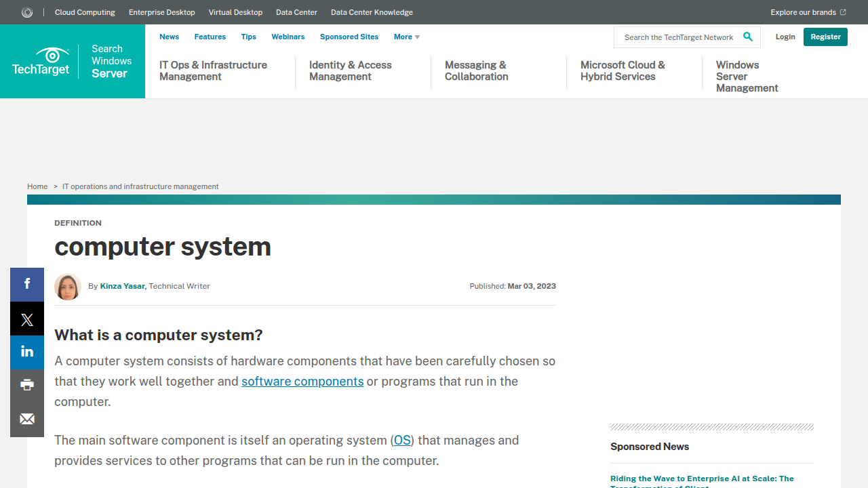868x488 pixels.
Task: Share article on Facebook
Action: pyautogui.click(x=27, y=284)
